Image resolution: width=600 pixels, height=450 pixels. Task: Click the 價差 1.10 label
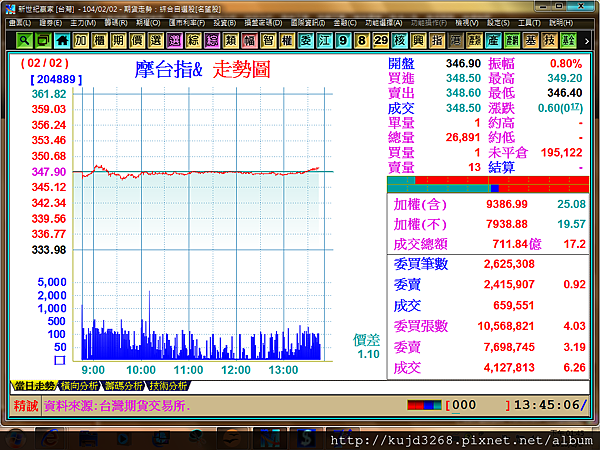pos(367,347)
